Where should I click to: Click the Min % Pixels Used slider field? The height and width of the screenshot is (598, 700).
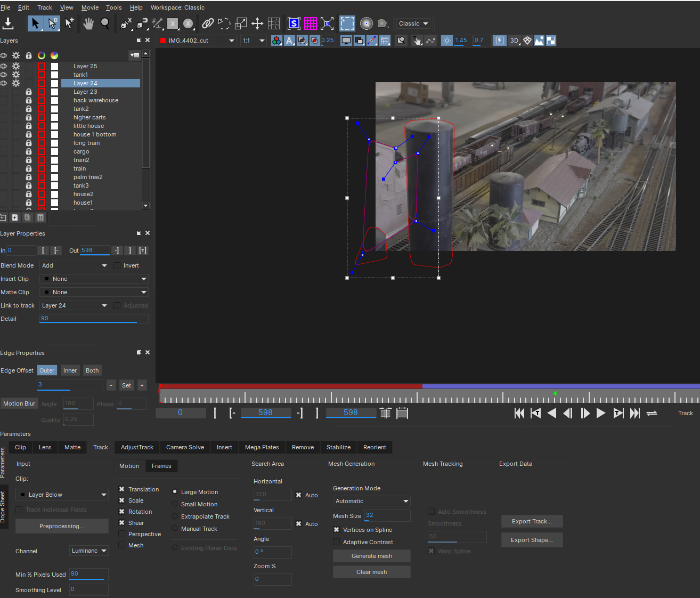[x=89, y=574]
